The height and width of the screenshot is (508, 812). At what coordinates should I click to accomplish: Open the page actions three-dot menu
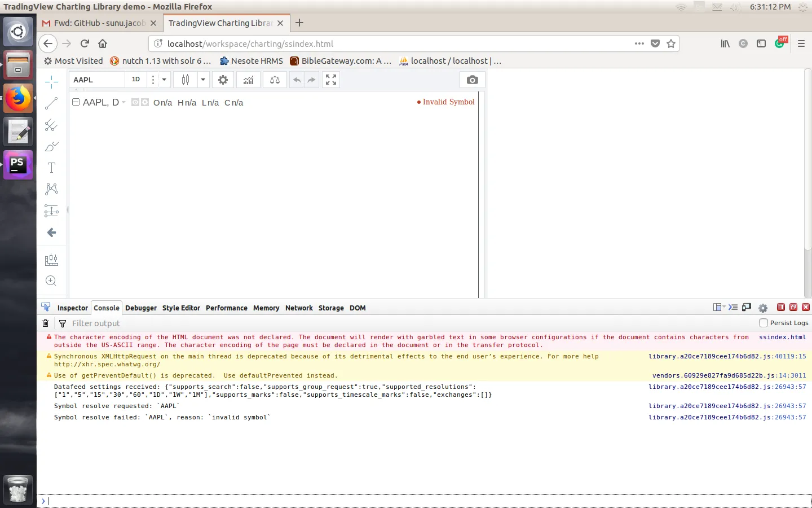[x=639, y=43]
